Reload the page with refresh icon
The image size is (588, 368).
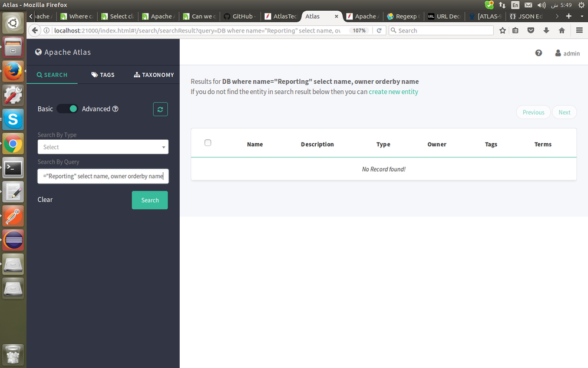379,31
